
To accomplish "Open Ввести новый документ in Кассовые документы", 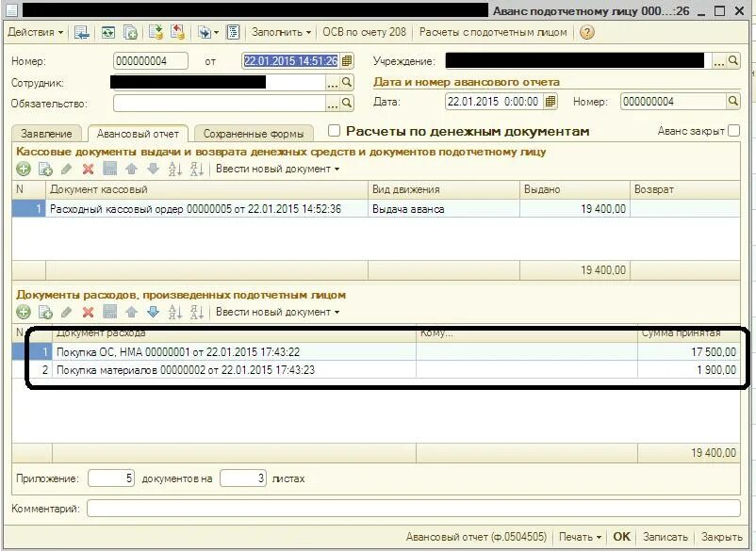I will click(x=277, y=169).
